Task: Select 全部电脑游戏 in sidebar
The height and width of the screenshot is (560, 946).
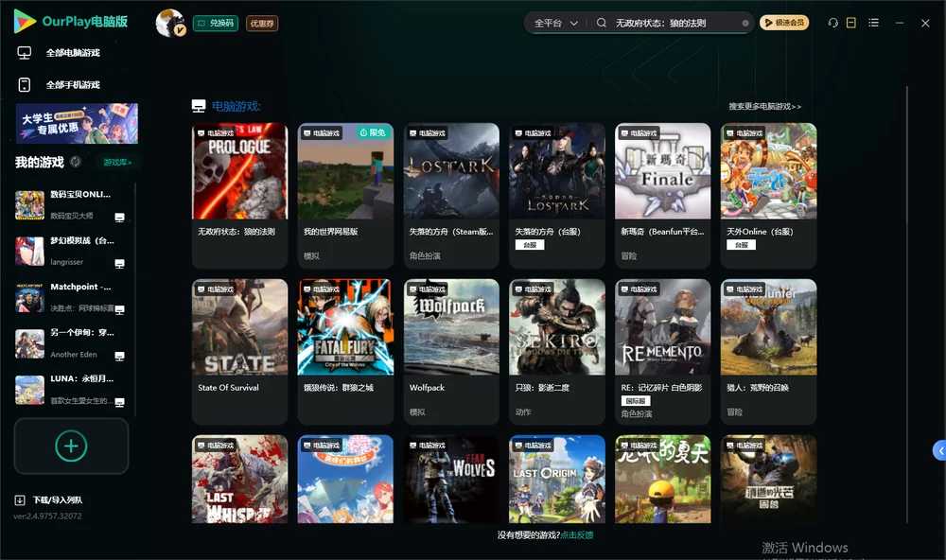Action: [x=73, y=53]
